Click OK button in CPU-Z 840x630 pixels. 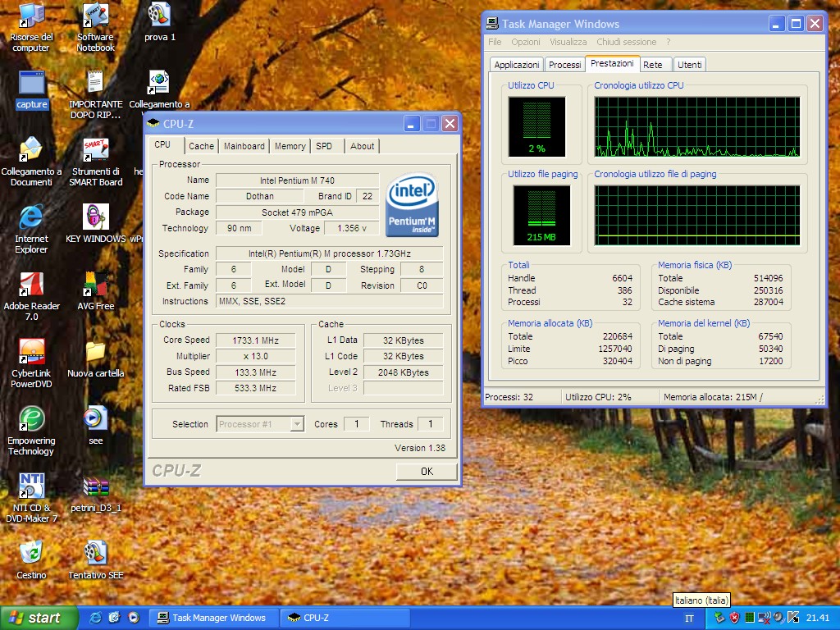point(427,472)
